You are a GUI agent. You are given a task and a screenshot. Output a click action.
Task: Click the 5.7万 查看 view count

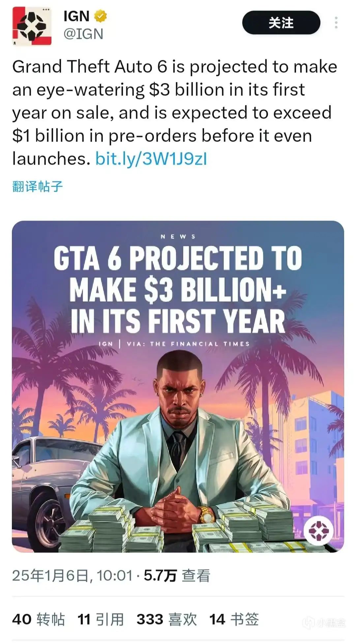177,576
